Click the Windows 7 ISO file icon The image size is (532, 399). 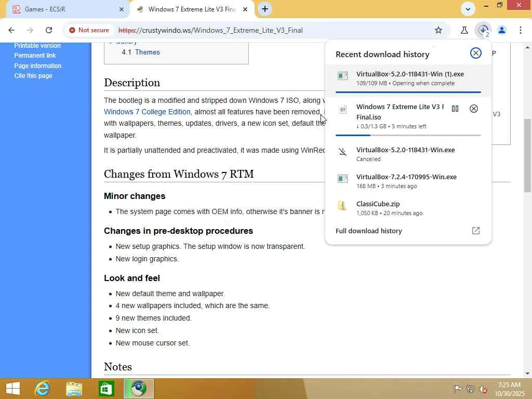(343, 109)
